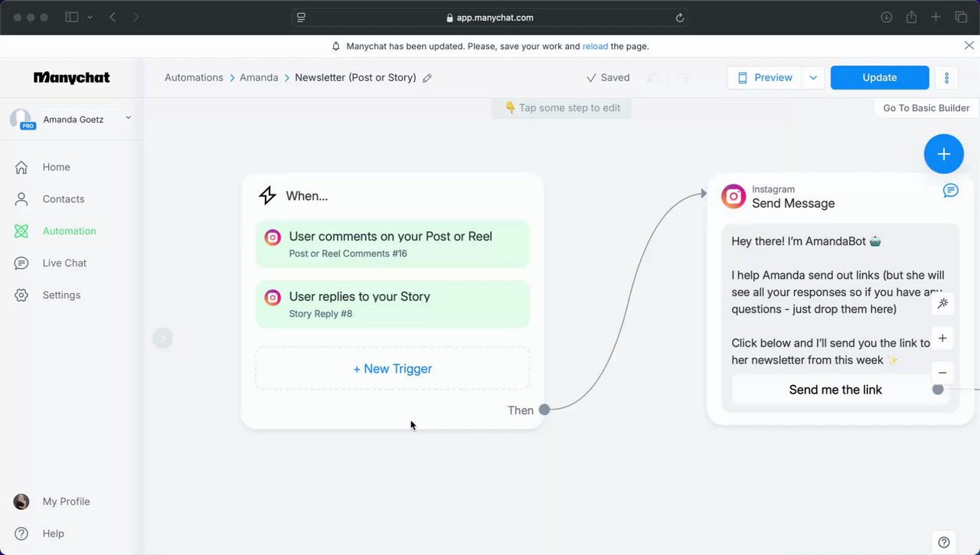Open Safari downloads icon
This screenshot has height=555, width=980.
click(x=887, y=17)
